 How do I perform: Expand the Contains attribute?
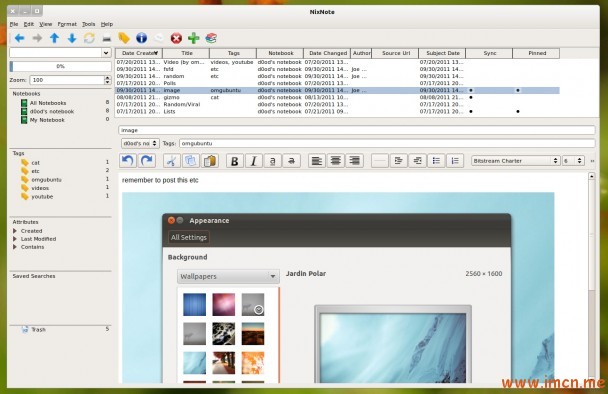15,247
